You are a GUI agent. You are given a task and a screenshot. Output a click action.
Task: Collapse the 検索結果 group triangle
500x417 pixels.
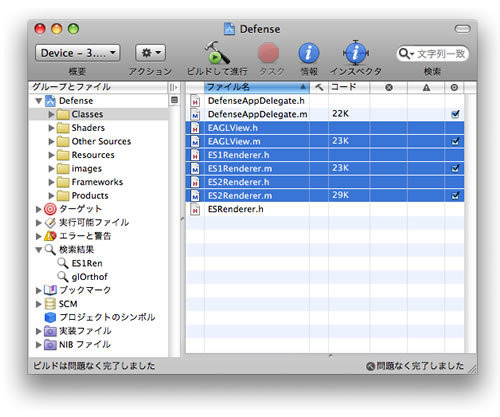[x=39, y=250]
